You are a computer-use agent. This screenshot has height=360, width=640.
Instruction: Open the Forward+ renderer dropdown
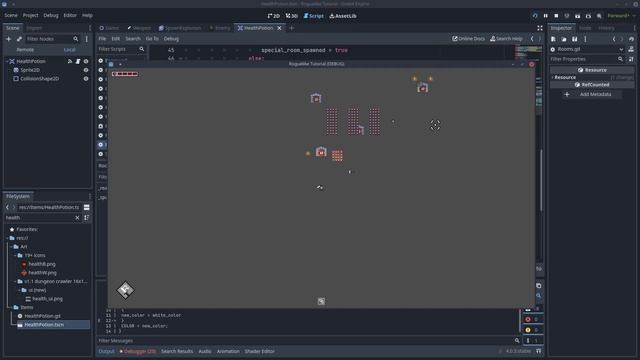(x=621, y=16)
